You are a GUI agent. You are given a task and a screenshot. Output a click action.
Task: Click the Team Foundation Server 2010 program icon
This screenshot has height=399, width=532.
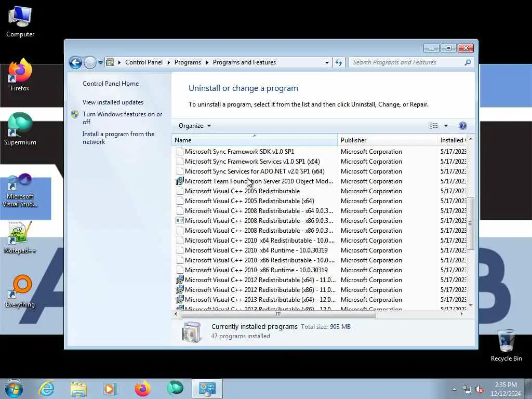[180, 181]
